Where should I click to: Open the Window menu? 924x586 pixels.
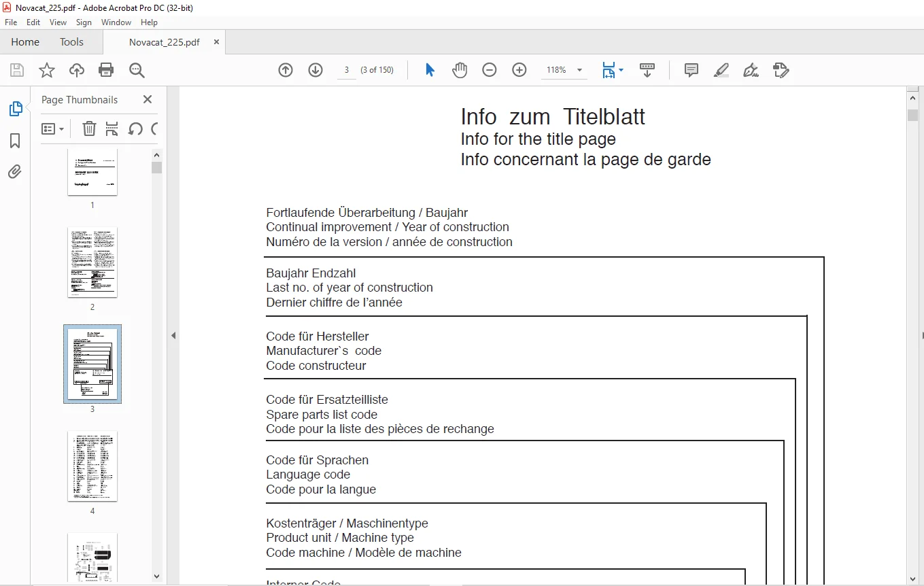(116, 22)
